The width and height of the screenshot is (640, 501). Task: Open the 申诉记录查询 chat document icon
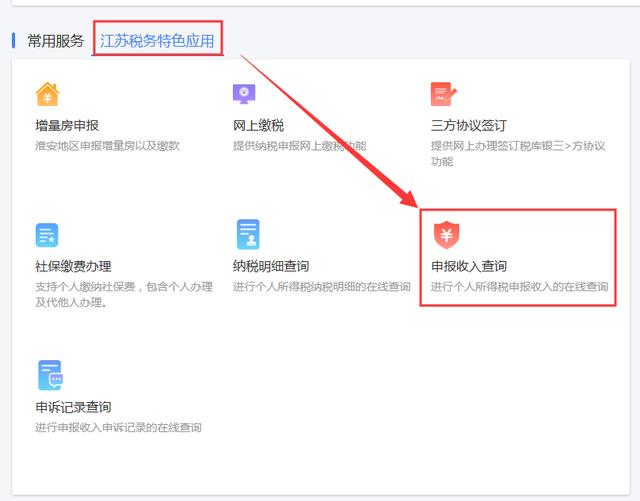49,375
